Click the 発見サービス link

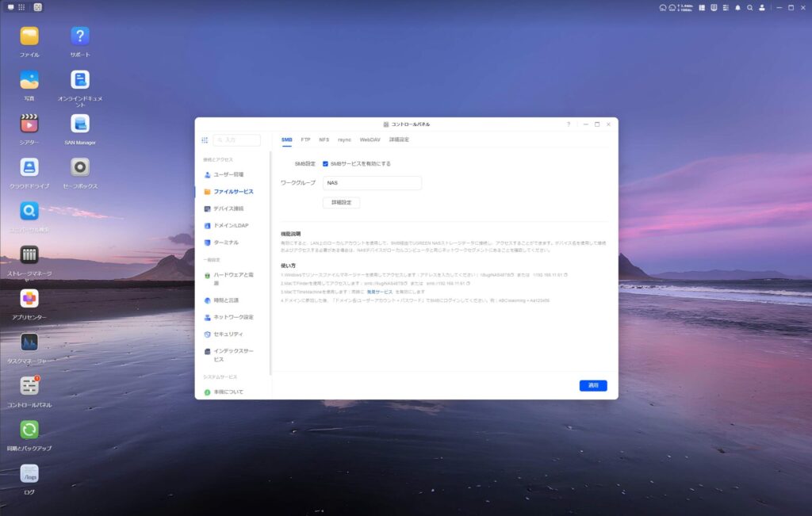[x=379, y=292]
